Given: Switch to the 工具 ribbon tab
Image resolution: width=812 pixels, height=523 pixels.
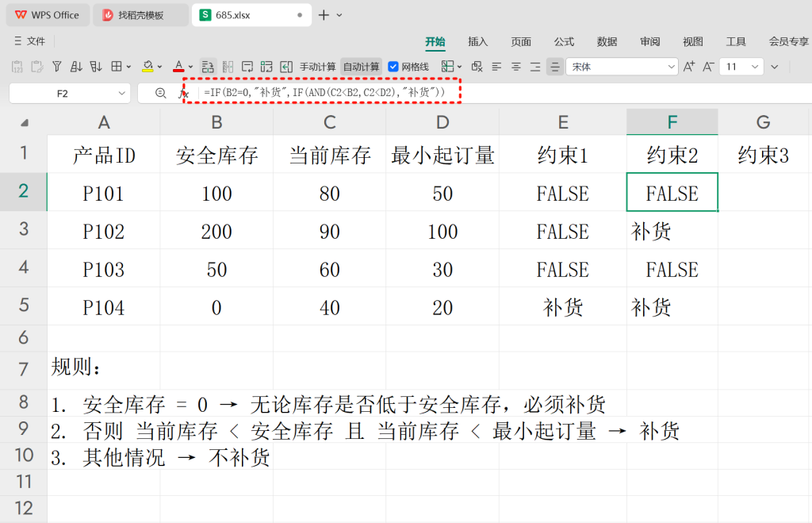Looking at the screenshot, I should click(736, 41).
